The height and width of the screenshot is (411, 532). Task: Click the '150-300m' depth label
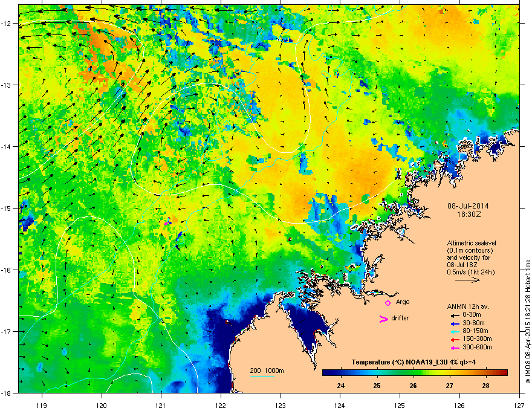(477, 339)
